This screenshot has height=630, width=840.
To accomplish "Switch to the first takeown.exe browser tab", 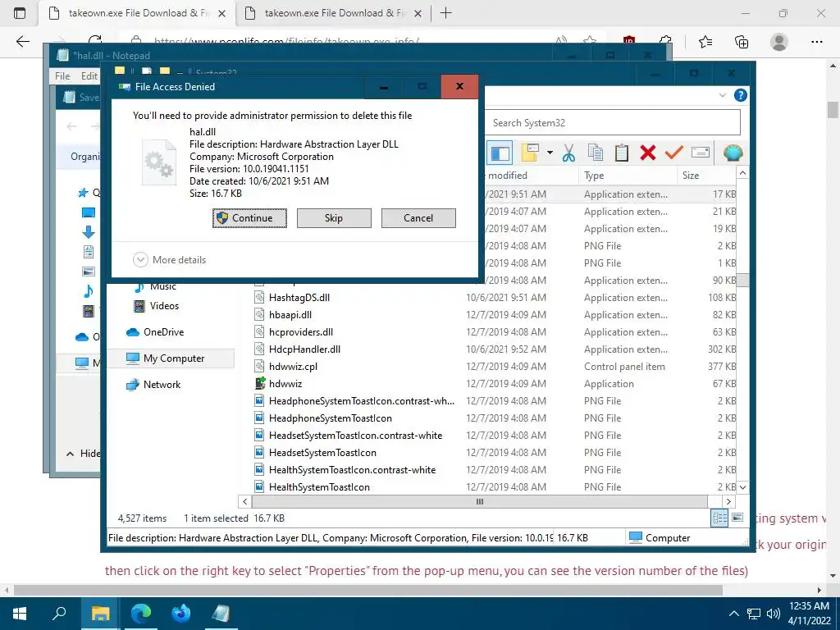I will pos(137,13).
